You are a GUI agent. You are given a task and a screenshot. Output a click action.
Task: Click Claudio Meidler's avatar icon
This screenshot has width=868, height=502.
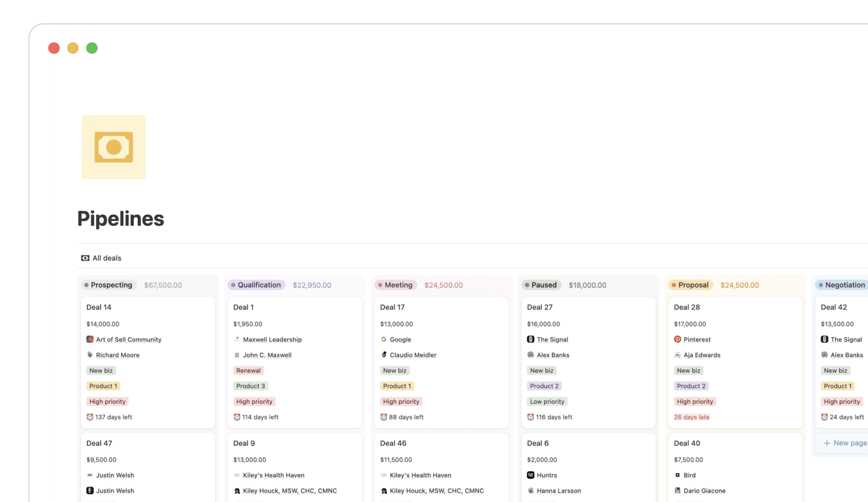click(x=384, y=355)
